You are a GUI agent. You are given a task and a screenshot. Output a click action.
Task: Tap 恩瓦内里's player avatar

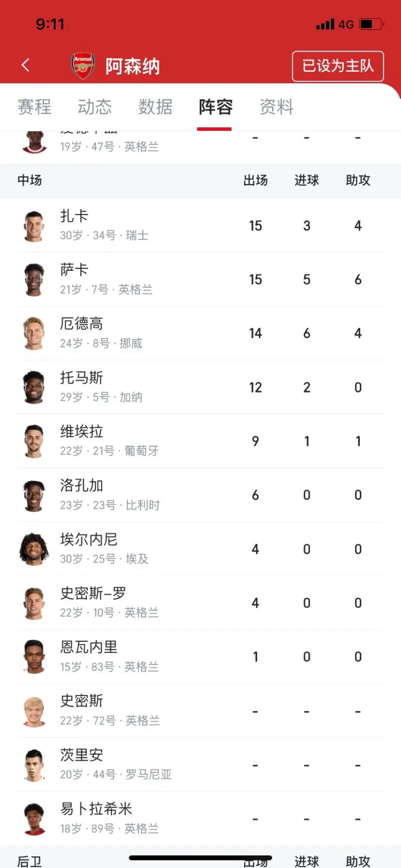click(x=34, y=657)
